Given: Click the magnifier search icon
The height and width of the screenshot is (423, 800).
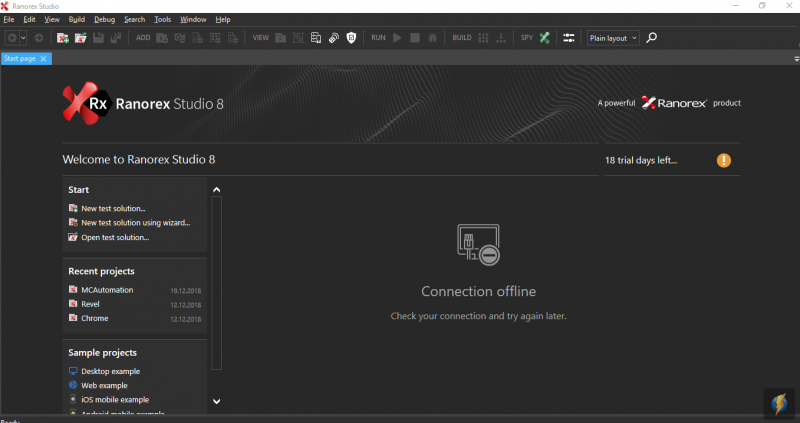Looking at the screenshot, I should [652, 38].
